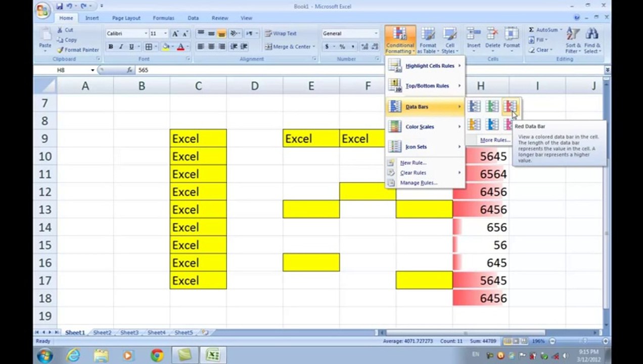Choose the Red Data Bar
Viewport: 643px width, 364px height.
510,106
